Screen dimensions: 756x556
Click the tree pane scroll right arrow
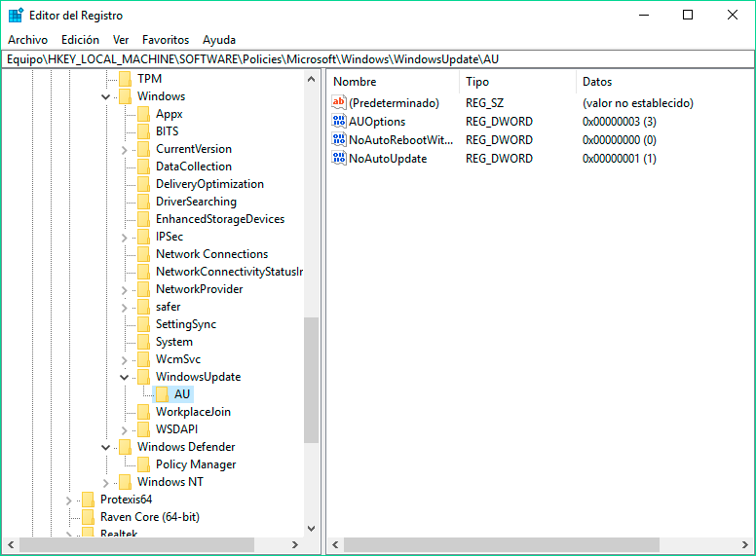(x=295, y=545)
